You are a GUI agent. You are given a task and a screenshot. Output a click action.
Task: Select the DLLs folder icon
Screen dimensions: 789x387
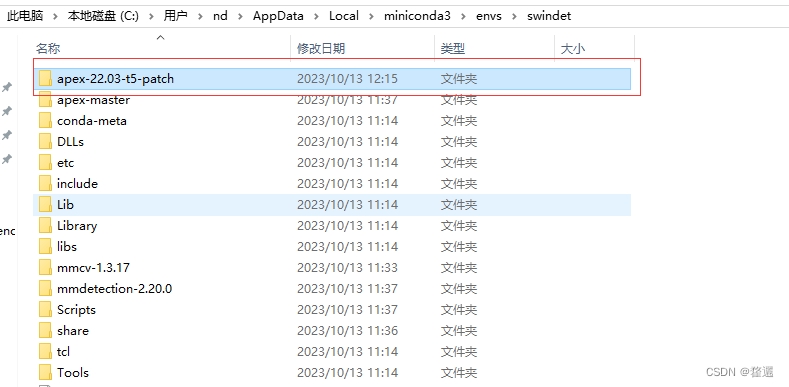point(45,141)
